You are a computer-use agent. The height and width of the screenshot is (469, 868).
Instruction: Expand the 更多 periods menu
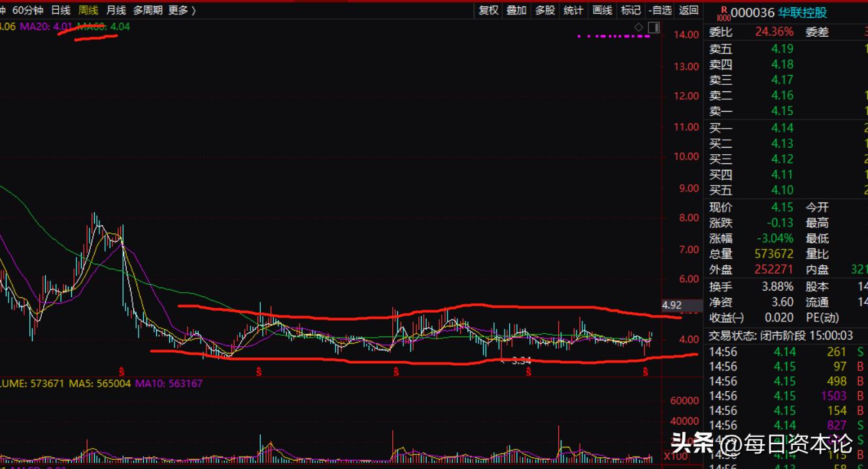pos(182,10)
